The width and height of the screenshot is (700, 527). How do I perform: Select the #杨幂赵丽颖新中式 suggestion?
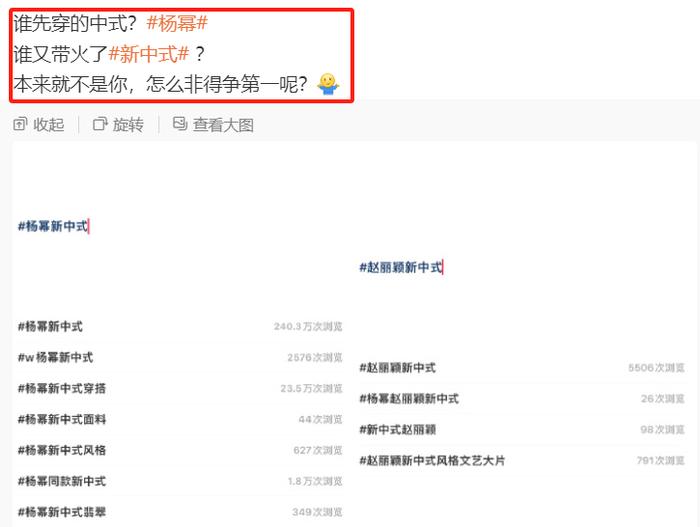click(522, 399)
